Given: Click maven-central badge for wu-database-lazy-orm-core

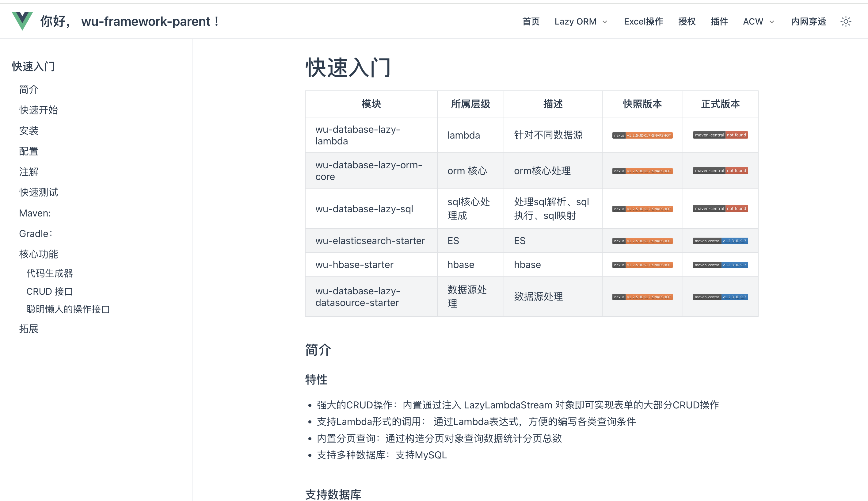Looking at the screenshot, I should coord(720,171).
